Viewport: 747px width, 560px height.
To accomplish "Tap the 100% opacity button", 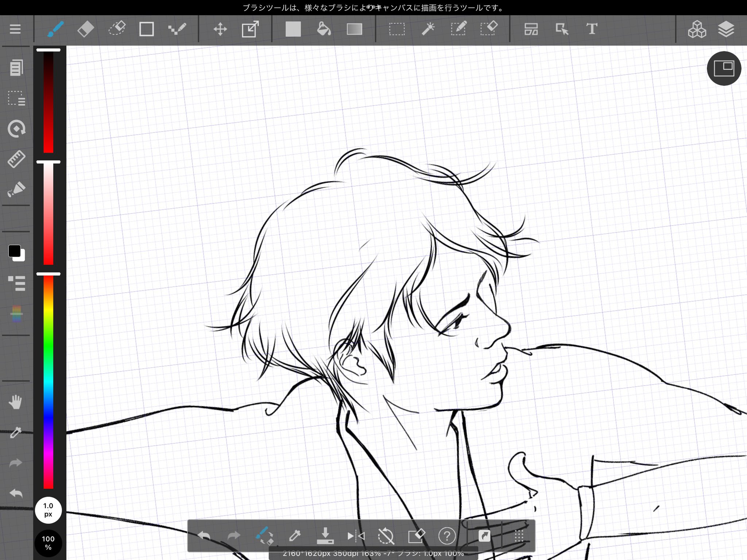I will 48,543.
